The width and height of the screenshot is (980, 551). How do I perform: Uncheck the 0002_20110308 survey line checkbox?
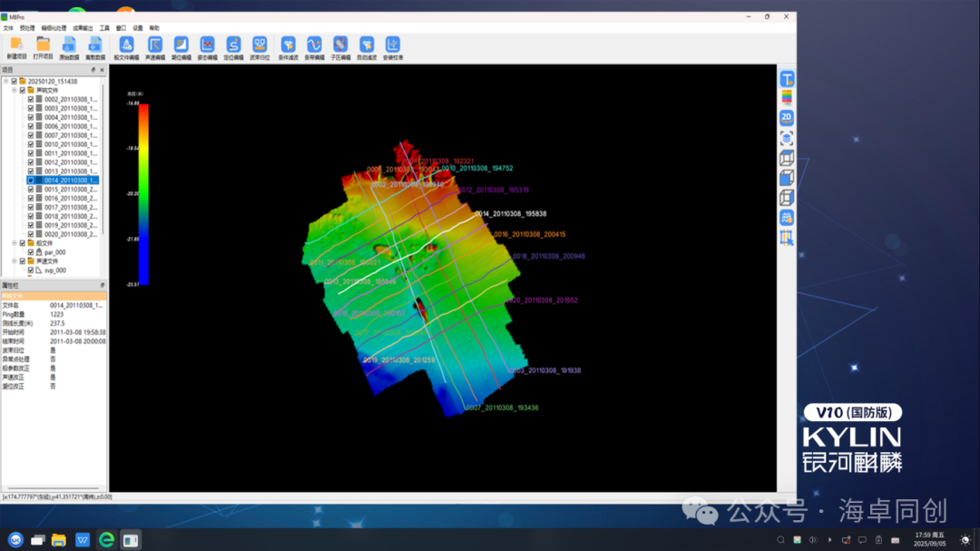[x=31, y=99]
